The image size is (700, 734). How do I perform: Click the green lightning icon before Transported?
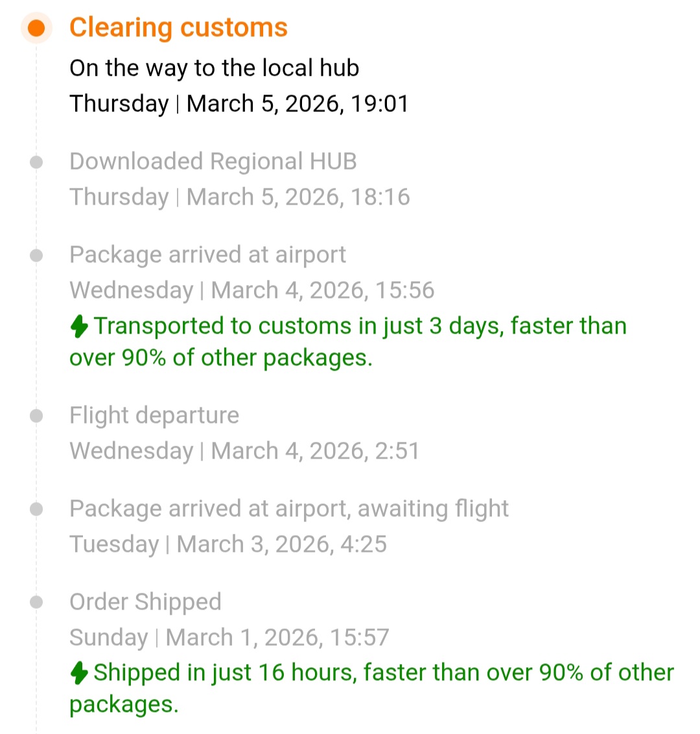click(79, 327)
